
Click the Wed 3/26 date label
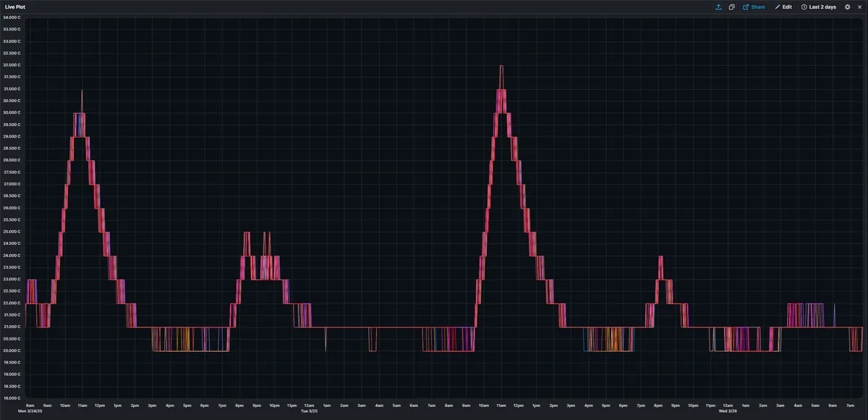click(x=727, y=411)
